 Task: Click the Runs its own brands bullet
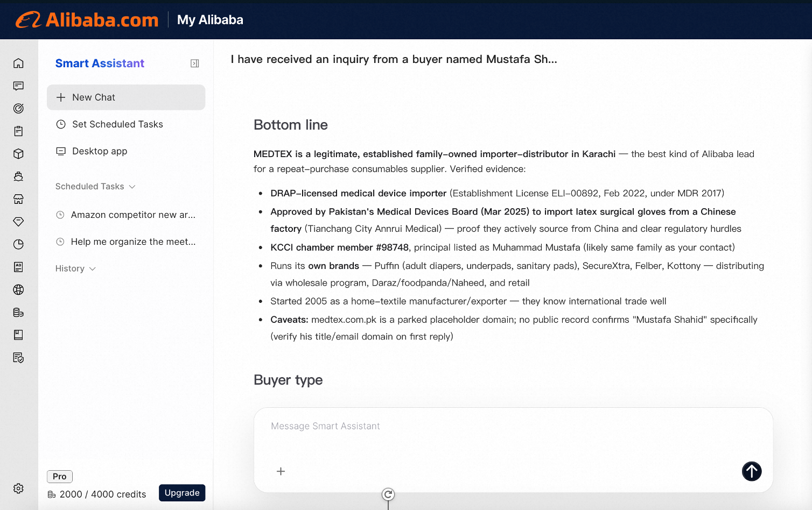pos(517,274)
